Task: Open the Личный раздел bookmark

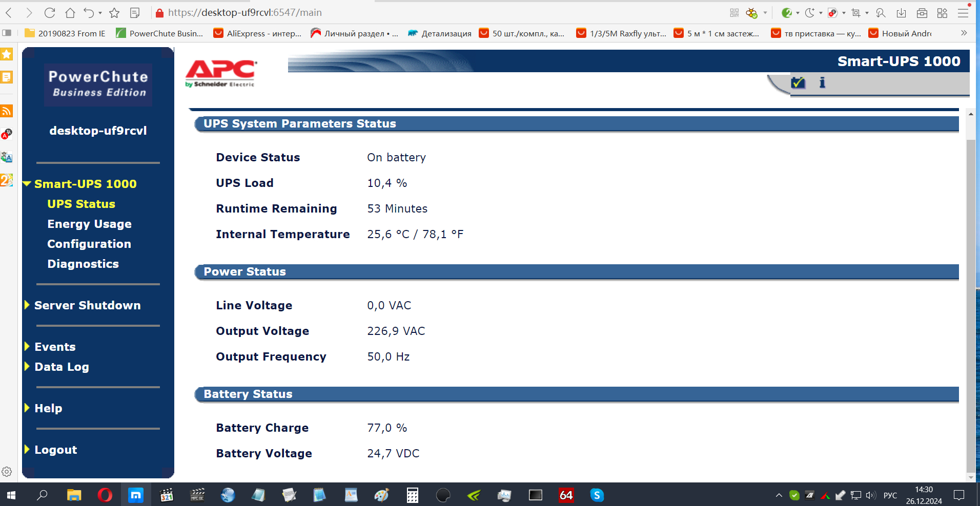Action: coord(354,33)
